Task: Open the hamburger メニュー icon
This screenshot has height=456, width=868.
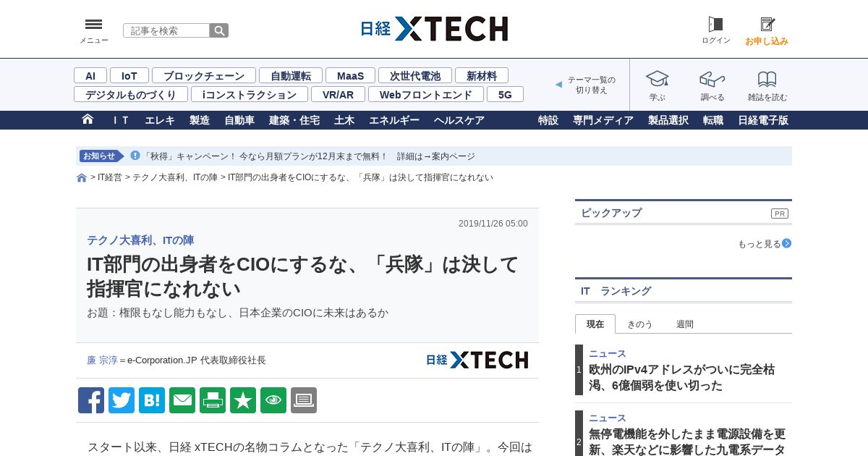Action: click(x=93, y=25)
